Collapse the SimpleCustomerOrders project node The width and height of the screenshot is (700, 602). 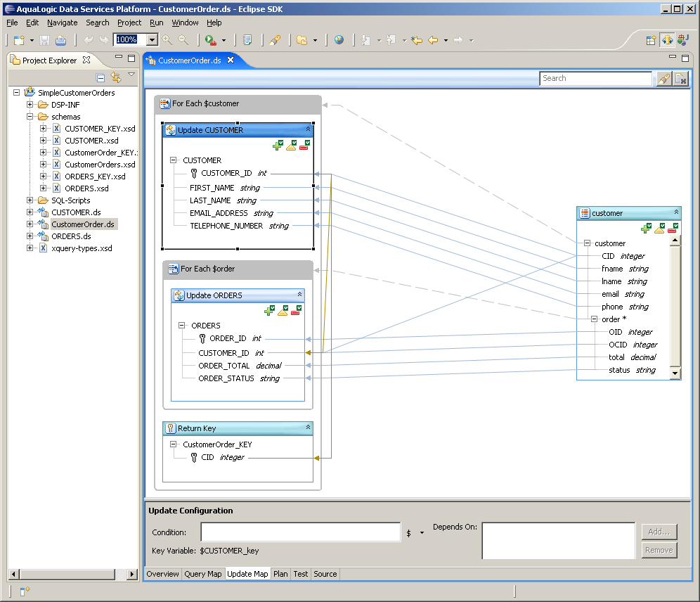(17, 92)
